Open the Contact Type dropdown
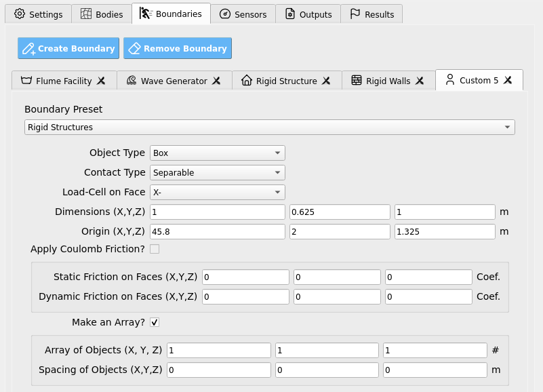The image size is (543, 392). (x=218, y=173)
